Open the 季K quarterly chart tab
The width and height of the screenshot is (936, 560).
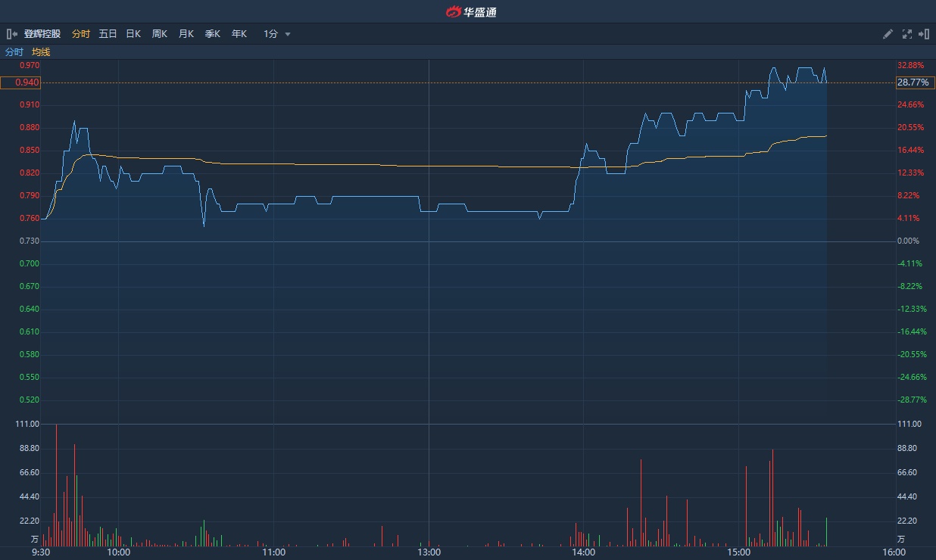(x=212, y=34)
